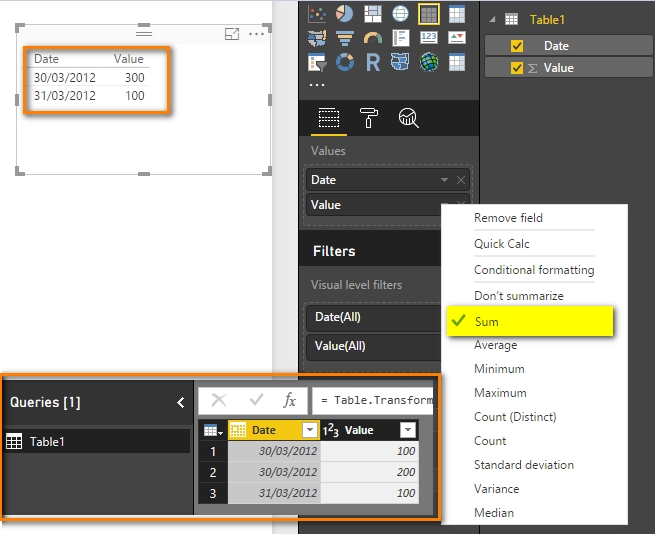Open the Date field dropdown in Values
Image resolution: width=655 pixels, height=534 pixels.
coord(444,180)
